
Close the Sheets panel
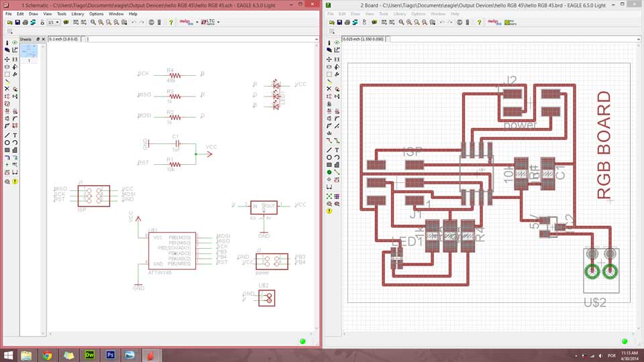click(x=43, y=40)
